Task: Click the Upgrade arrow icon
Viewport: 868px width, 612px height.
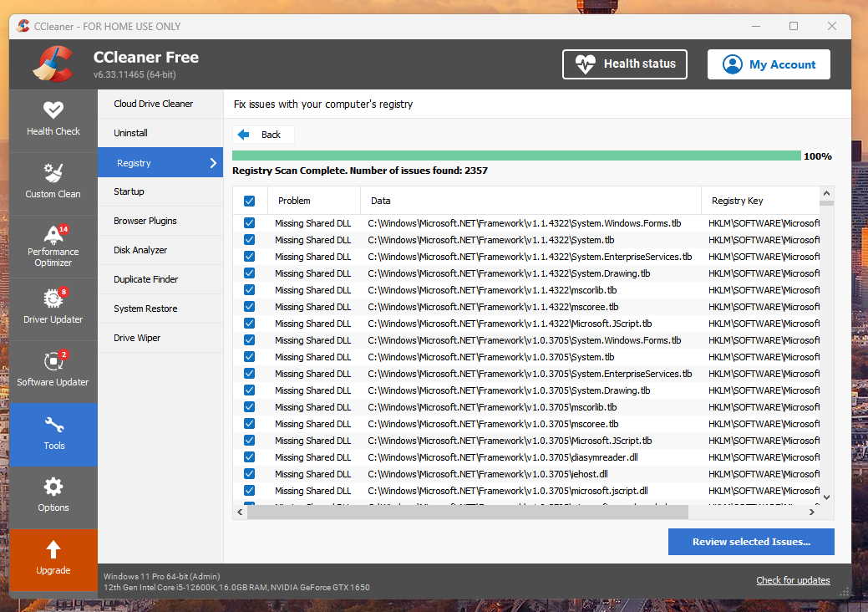Action: coord(53,549)
